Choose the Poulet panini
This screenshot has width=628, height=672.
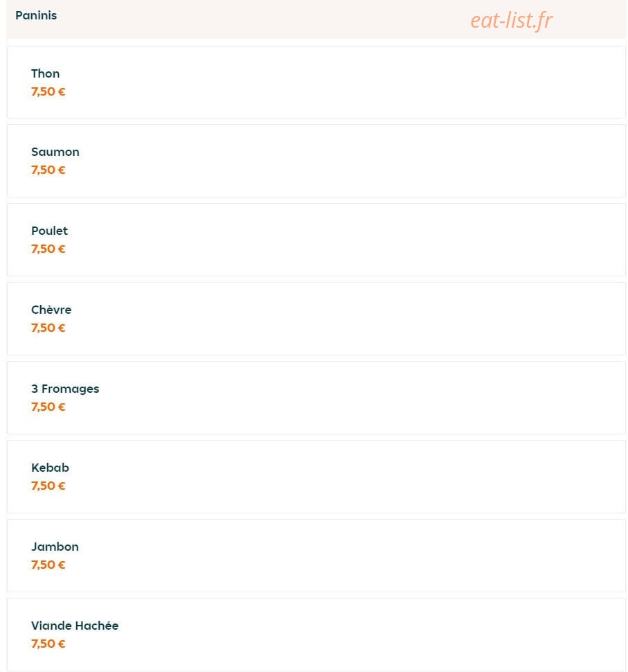316,240
